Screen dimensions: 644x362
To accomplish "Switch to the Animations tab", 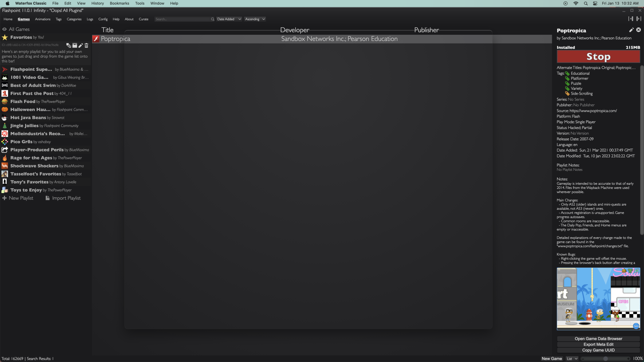I will (x=43, y=19).
